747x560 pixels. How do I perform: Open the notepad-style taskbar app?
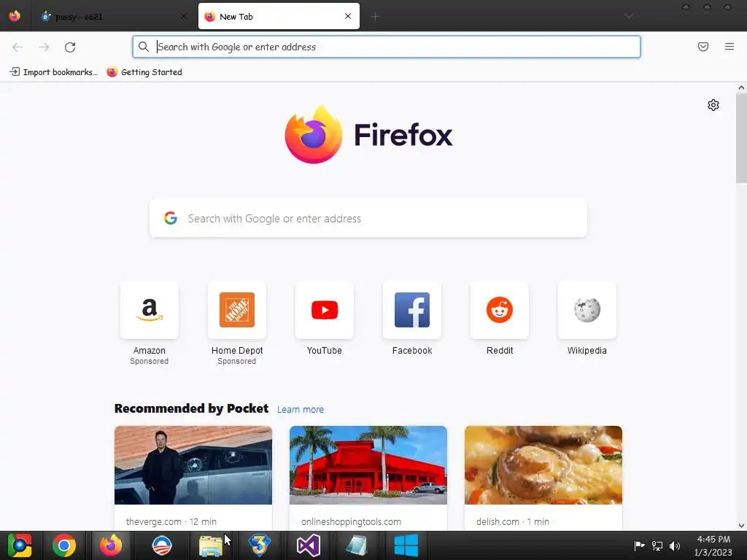tap(356, 545)
